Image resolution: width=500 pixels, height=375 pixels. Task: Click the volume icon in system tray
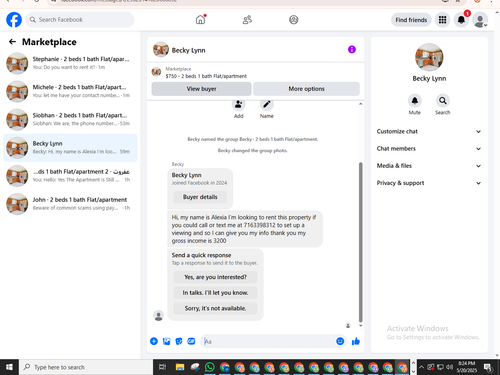(449, 367)
